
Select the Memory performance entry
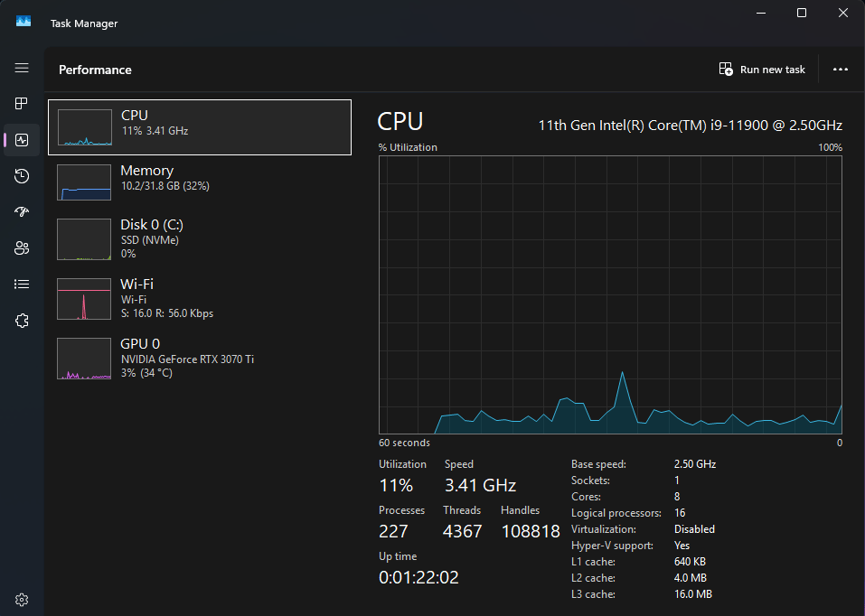pyautogui.click(x=200, y=182)
